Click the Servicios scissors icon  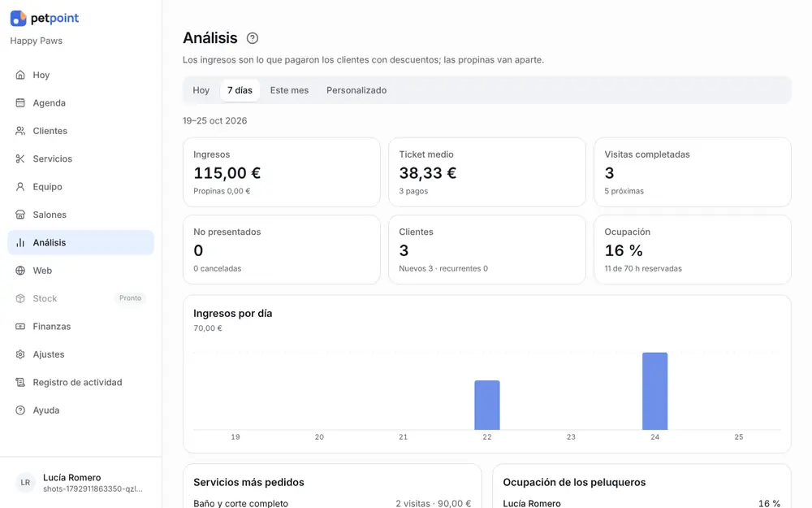20,158
